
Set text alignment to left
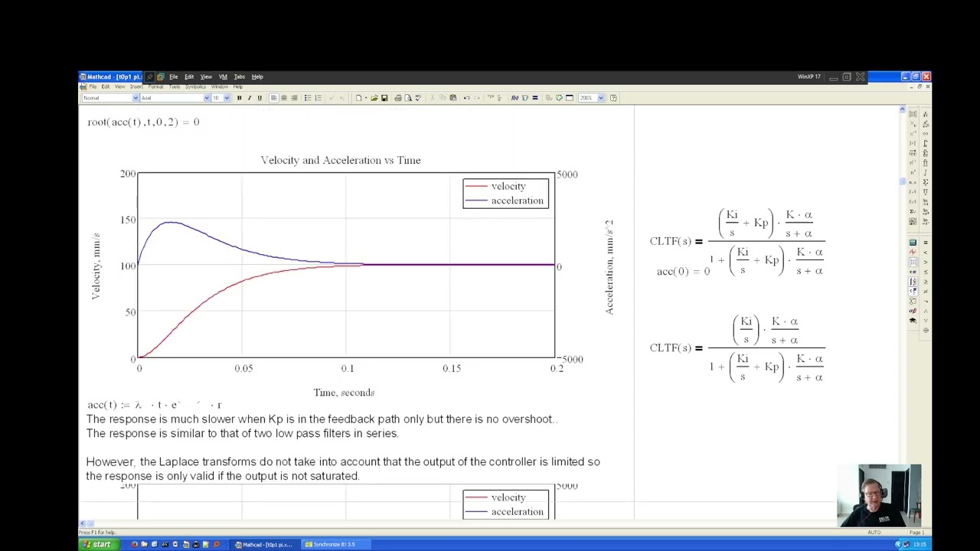274,97
